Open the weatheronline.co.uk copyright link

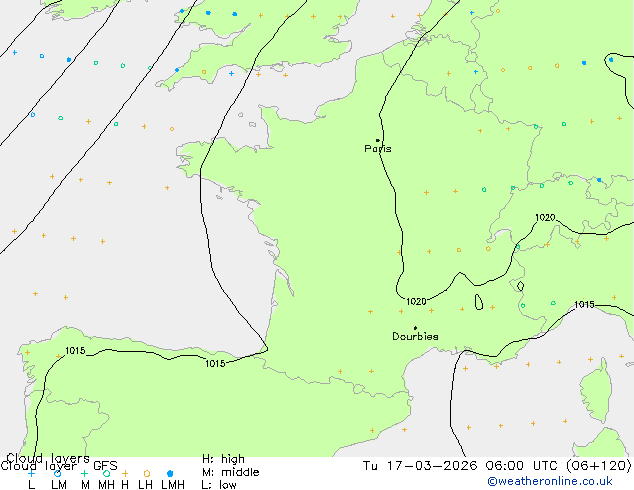[x=550, y=481]
